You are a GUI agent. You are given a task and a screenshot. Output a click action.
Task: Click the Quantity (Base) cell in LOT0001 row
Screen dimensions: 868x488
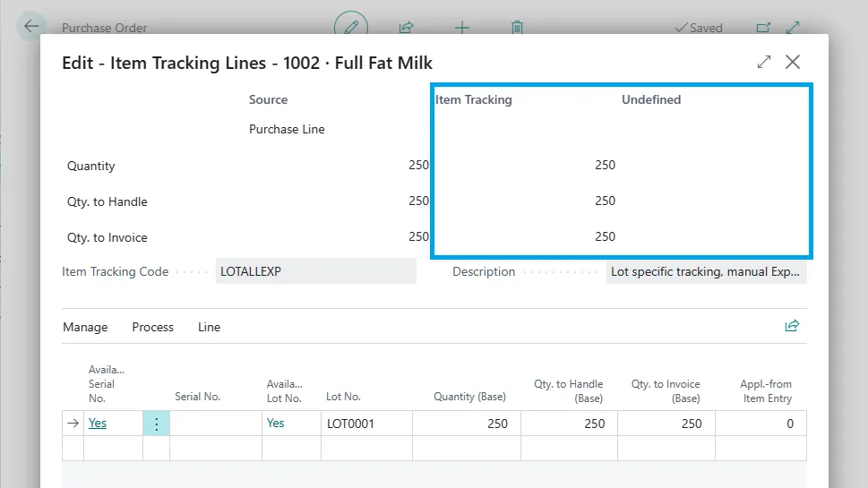tap(467, 424)
